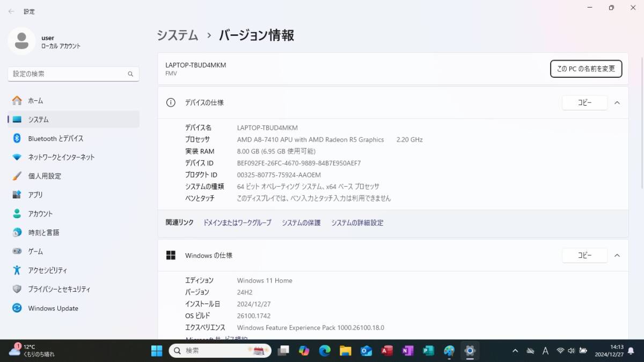Open File Explorer from the taskbar
Screen dimensions: 644x362
346,351
